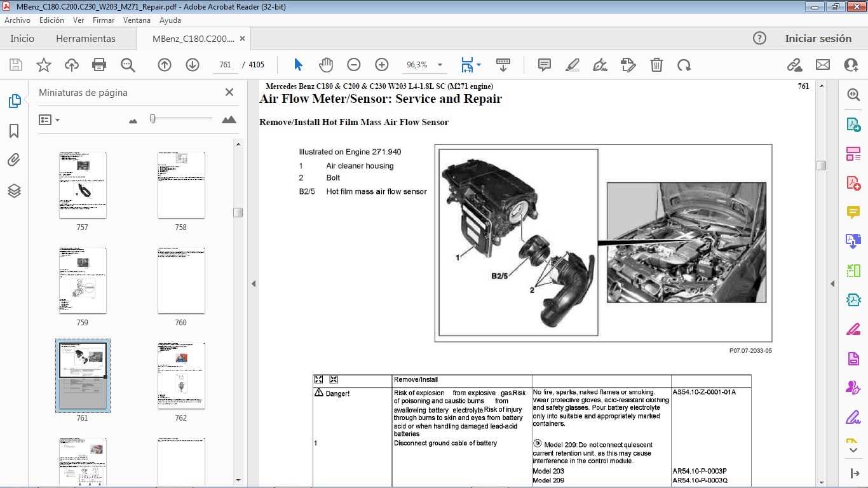The height and width of the screenshot is (488, 868).
Task: Add a comment note icon
Action: 545,65
